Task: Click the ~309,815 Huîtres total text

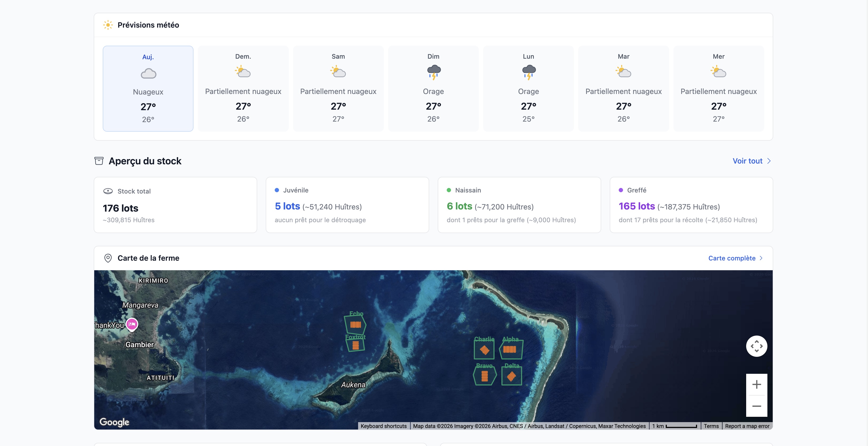Action: coord(129,220)
